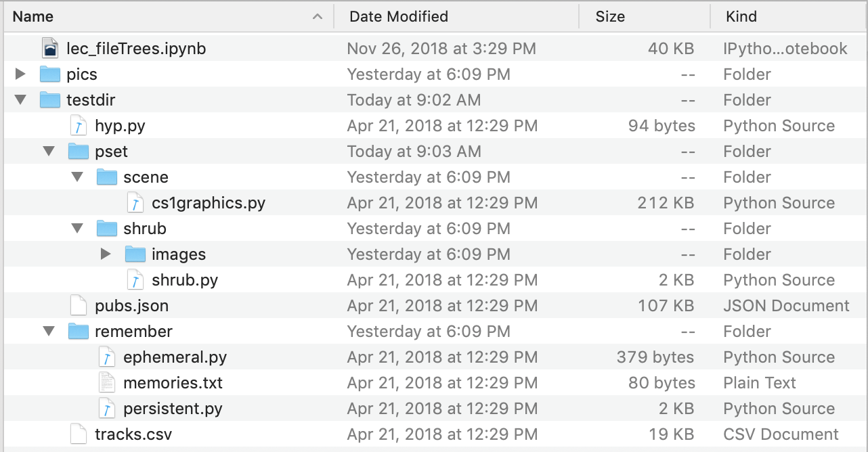The width and height of the screenshot is (868, 452).
Task: Click the pics folder icon
Action: click(x=50, y=74)
